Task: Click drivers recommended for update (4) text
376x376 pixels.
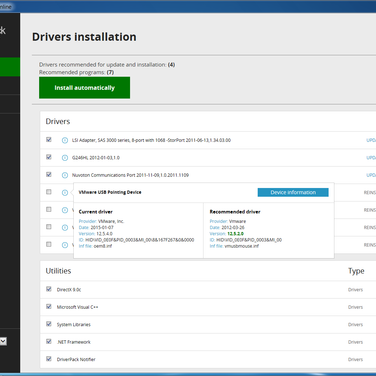Action: tap(107, 65)
